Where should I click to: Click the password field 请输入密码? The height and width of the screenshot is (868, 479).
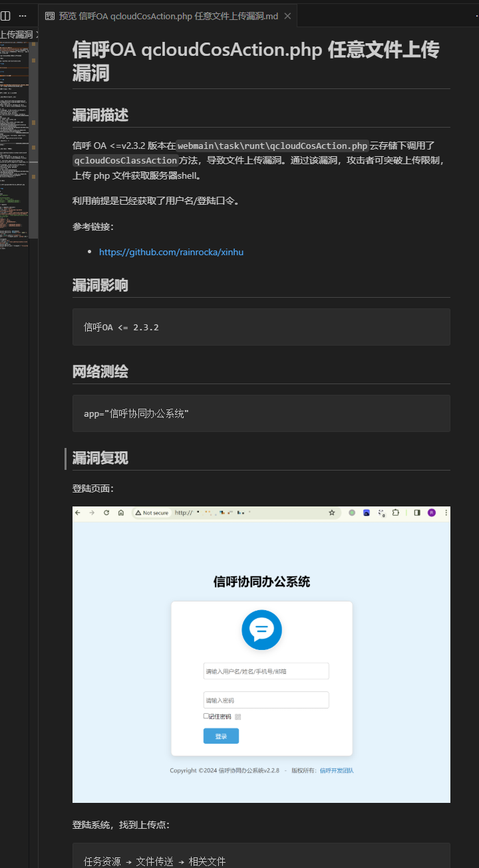[266, 701]
